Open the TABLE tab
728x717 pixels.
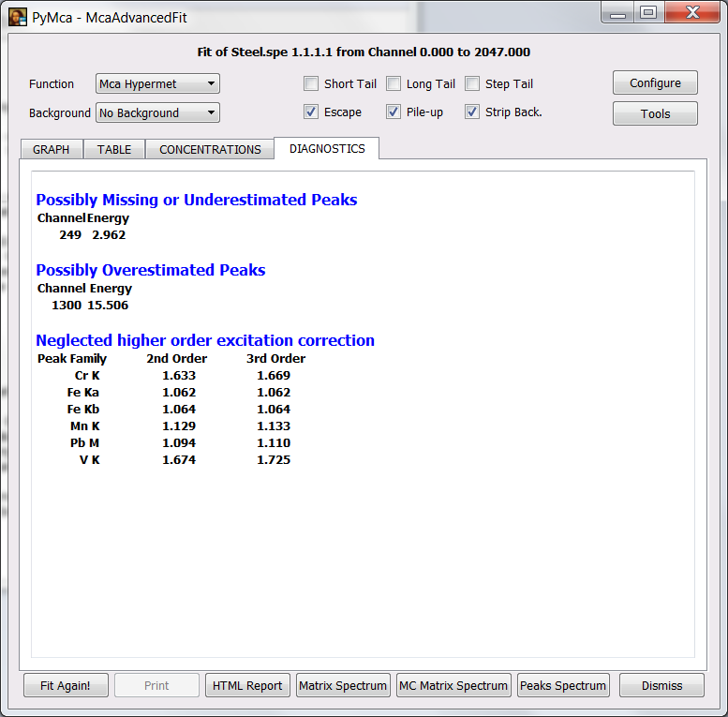click(x=114, y=150)
